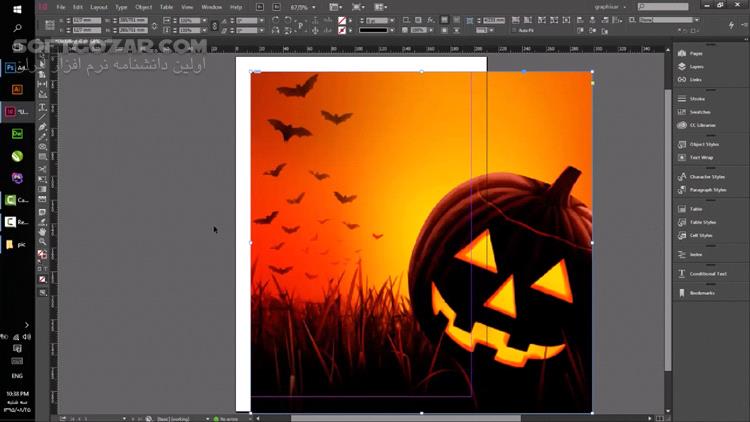Click the Character Styles panel icon
The image size is (750, 422).
tap(682, 177)
